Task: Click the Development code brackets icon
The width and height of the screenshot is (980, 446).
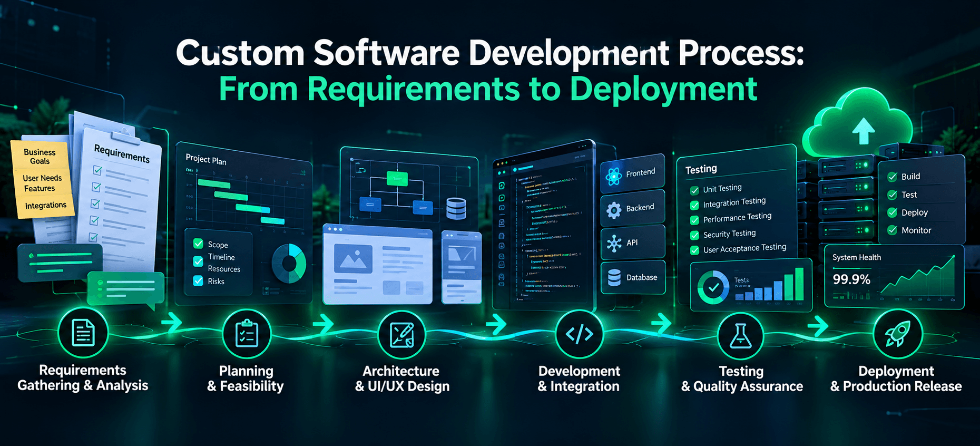Action: click(579, 334)
